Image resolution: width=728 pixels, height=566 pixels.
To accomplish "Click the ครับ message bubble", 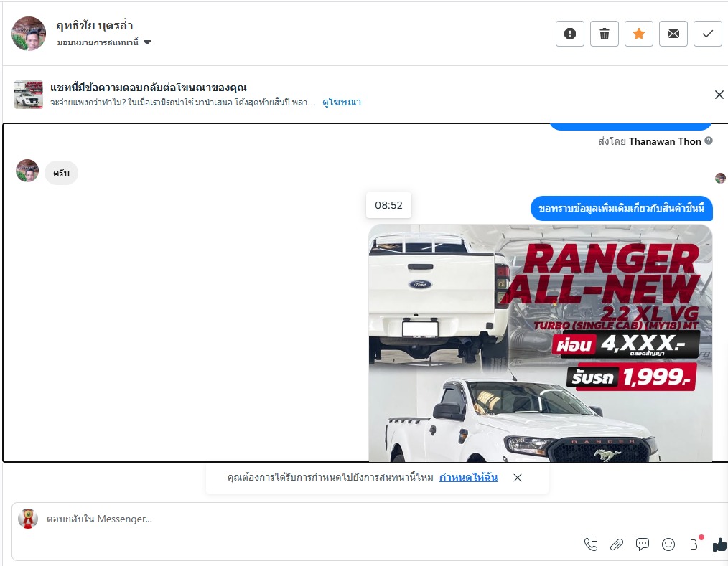I will click(x=61, y=173).
